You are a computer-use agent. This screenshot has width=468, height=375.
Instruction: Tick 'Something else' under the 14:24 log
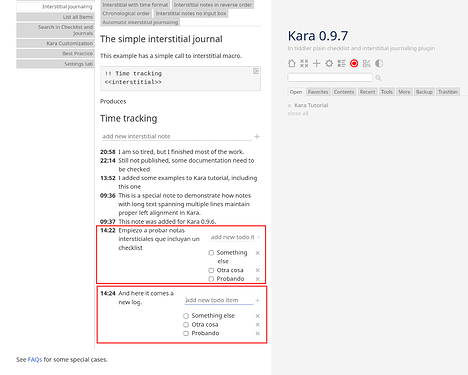tap(186, 316)
